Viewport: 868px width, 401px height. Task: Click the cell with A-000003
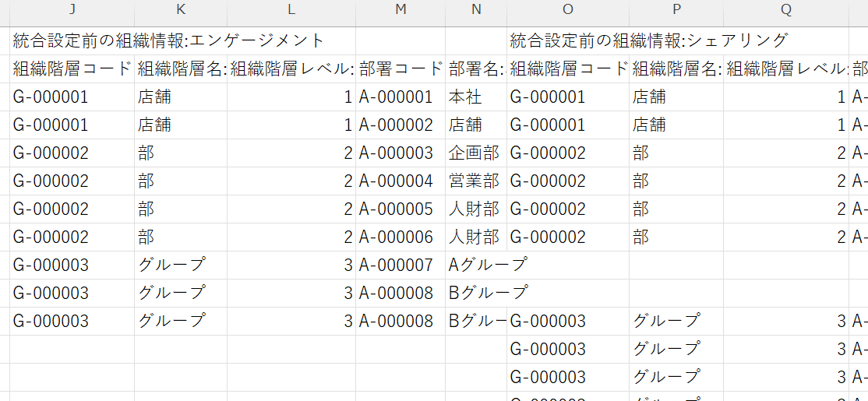click(x=396, y=153)
